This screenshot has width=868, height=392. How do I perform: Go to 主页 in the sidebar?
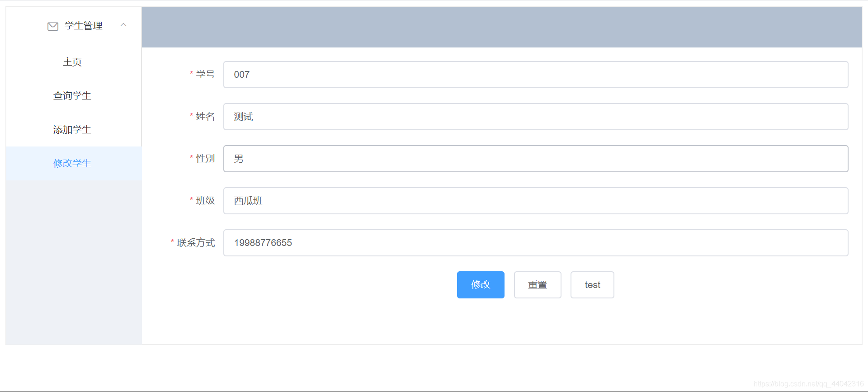tap(72, 62)
